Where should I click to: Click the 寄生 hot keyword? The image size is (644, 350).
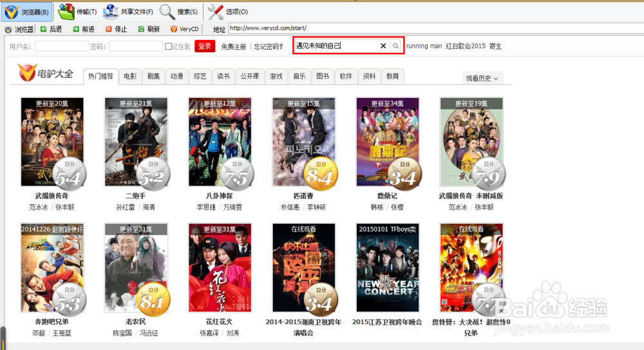click(495, 46)
